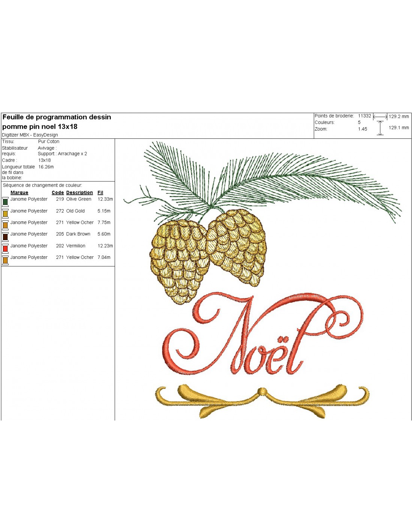The image size is (412, 532).
Task: Click the 'Digitizer MBX - EasyDesign' label
Action: (x=30, y=135)
